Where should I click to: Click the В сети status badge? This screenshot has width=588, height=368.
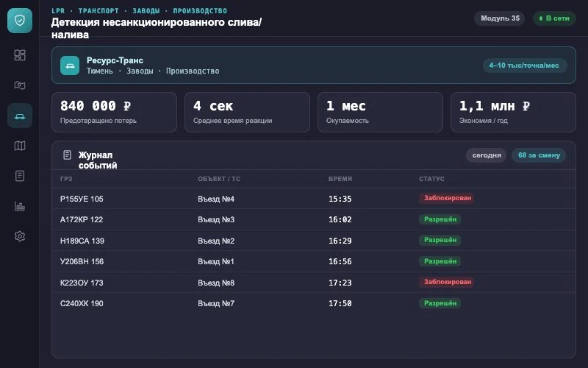pyautogui.click(x=554, y=18)
